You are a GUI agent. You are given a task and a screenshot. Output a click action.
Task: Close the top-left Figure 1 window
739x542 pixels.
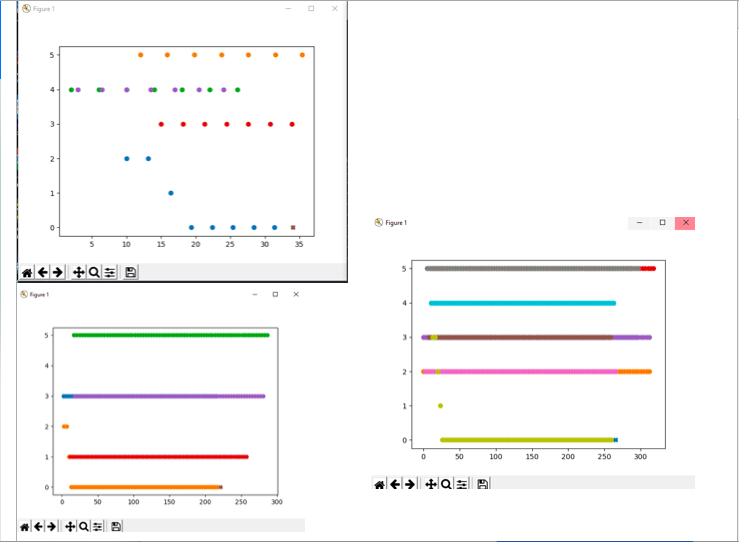coord(335,8)
